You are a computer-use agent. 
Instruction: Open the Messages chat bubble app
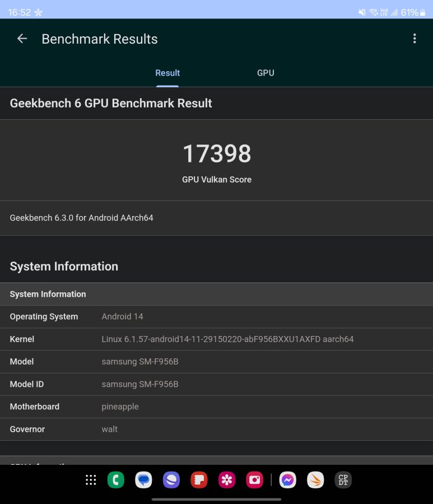pyautogui.click(x=143, y=480)
